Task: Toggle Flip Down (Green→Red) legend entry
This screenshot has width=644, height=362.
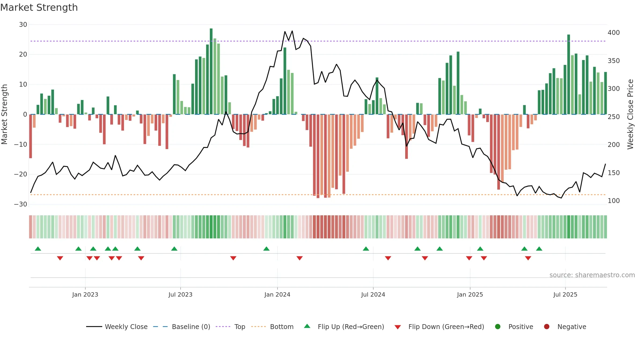Action: [x=439, y=327]
